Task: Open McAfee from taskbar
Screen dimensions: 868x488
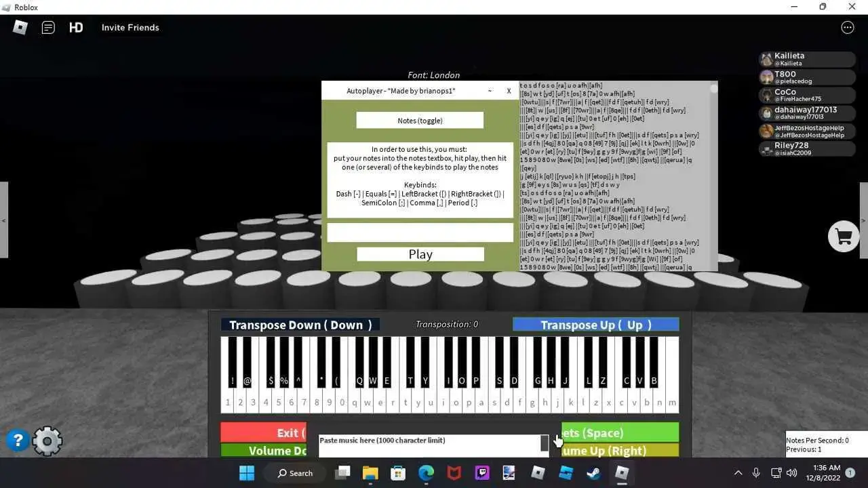Action: pyautogui.click(x=454, y=472)
